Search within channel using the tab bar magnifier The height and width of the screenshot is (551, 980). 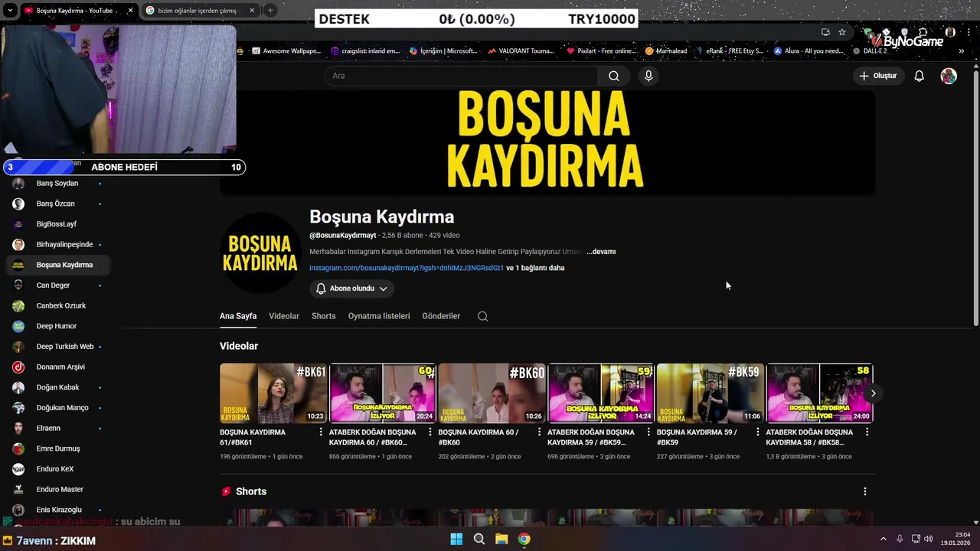(482, 316)
